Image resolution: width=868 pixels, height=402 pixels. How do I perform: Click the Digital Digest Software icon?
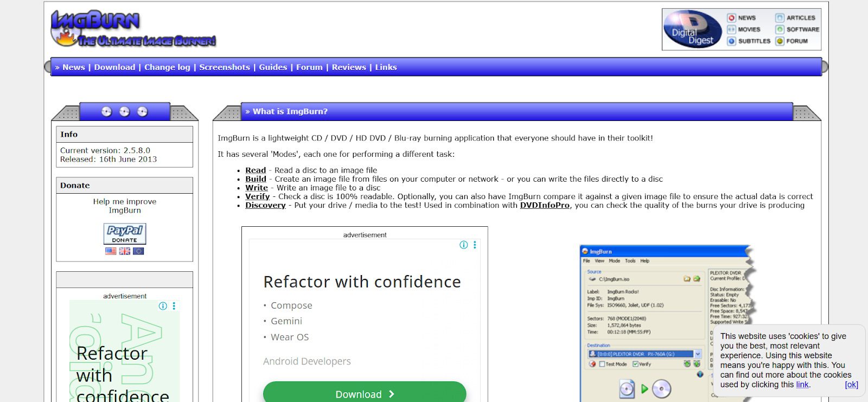click(x=780, y=29)
